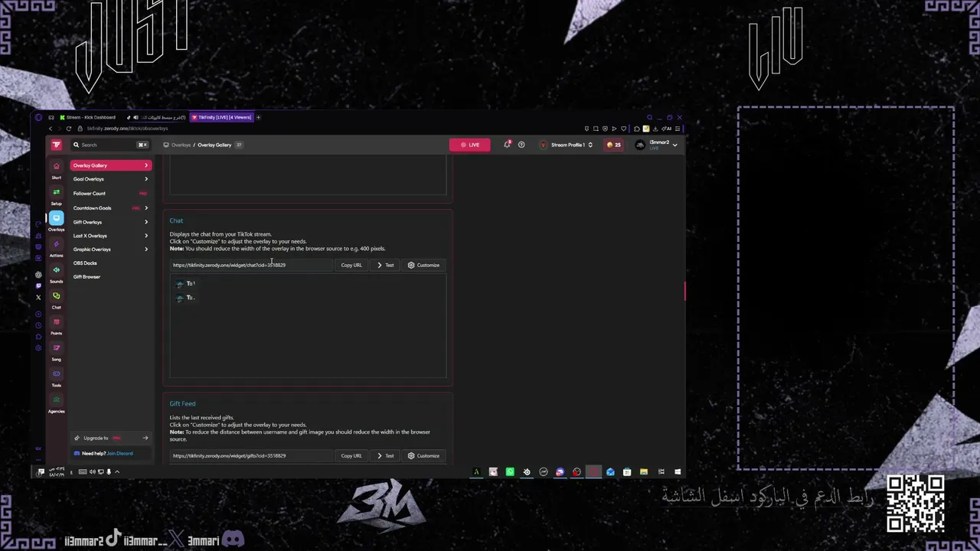Test the Chat overlay
Screen dimensions: 980x551
tap(386, 265)
